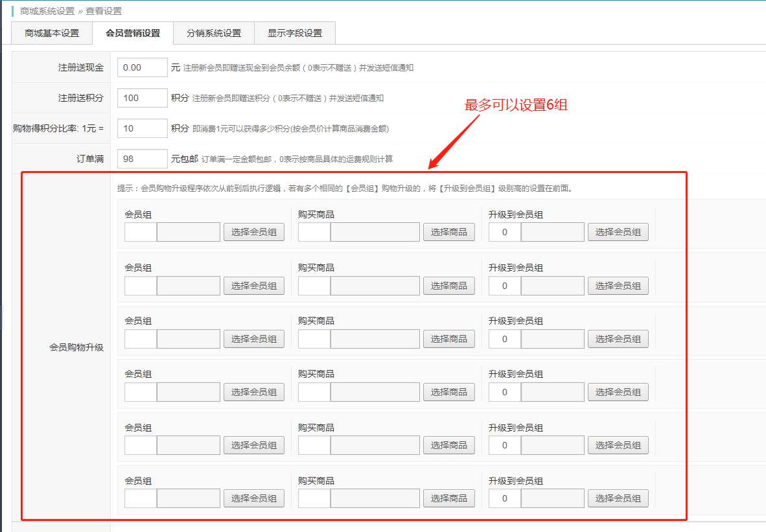
Task: Click the 会员营销设置 tab
Action: pyautogui.click(x=133, y=33)
